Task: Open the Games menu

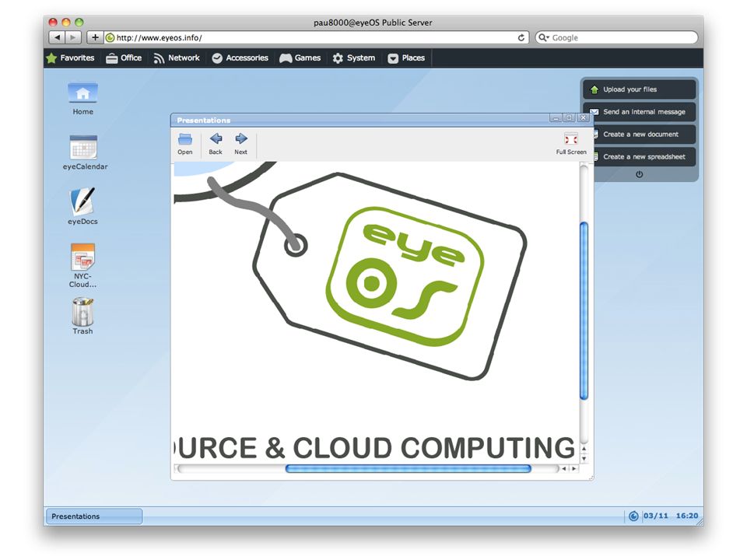Action: pos(300,58)
